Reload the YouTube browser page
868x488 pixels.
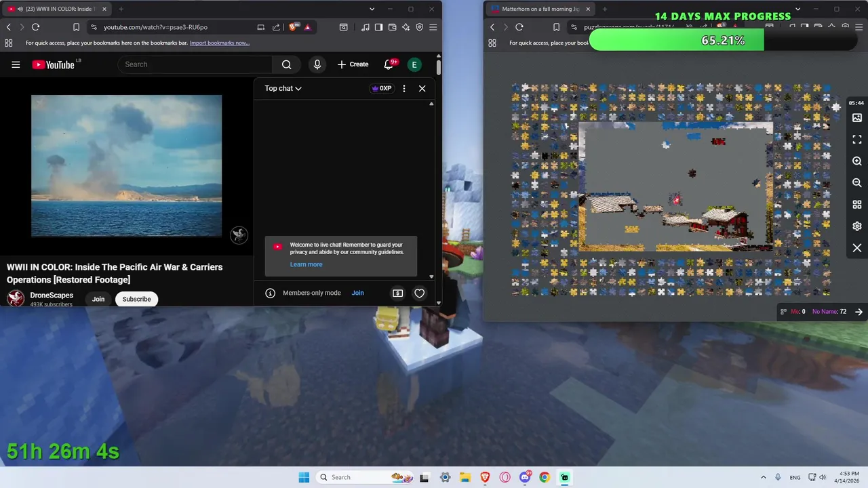click(x=35, y=27)
